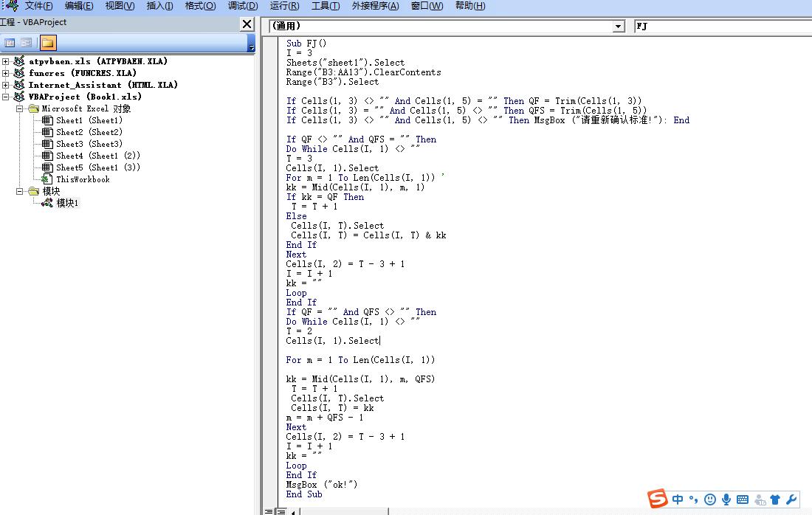Open the 窗口(W) menu
Screen dimensions: 812x515
[427, 6]
